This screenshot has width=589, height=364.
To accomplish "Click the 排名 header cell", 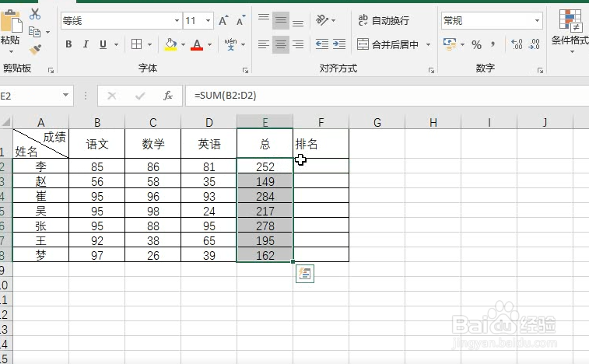I will pyautogui.click(x=321, y=143).
